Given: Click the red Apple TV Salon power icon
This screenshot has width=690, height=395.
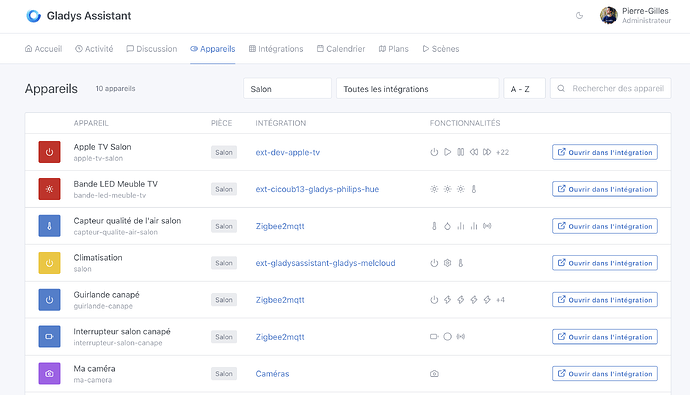Looking at the screenshot, I should tap(49, 152).
